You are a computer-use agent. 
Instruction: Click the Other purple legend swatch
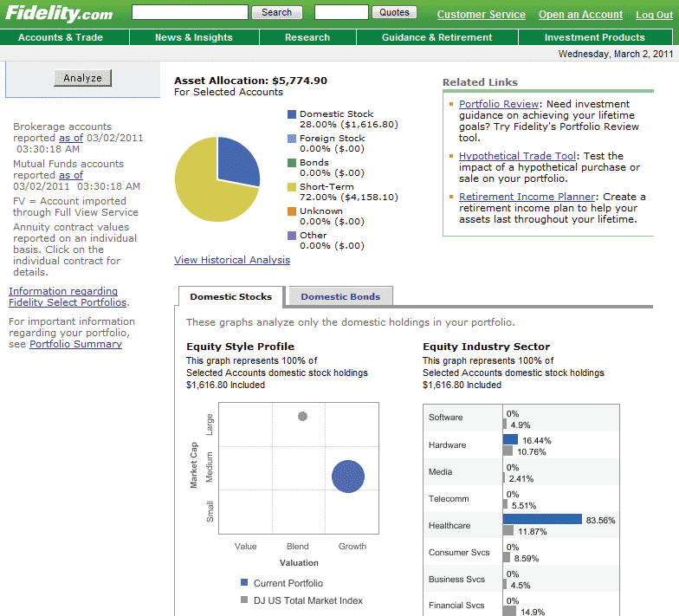[x=292, y=236]
